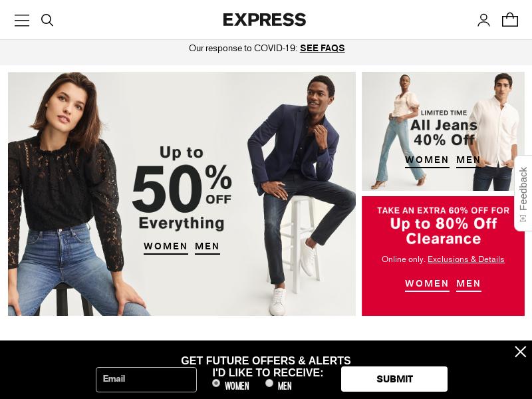Viewport: 532px width, 399px height.
Task: Select the MEN radio button
Action: [269, 383]
